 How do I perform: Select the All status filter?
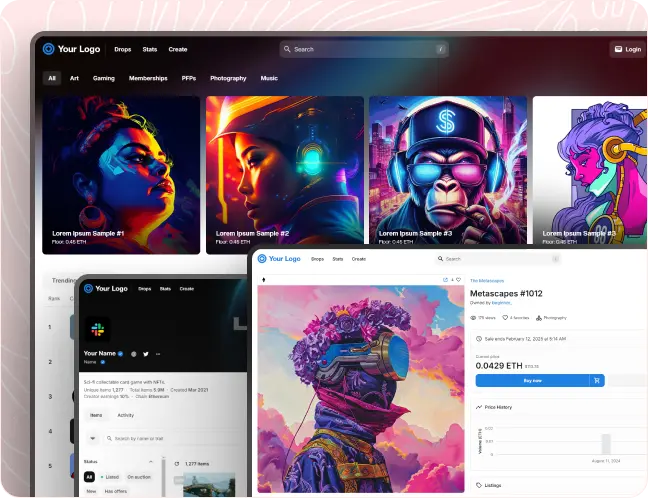89,477
